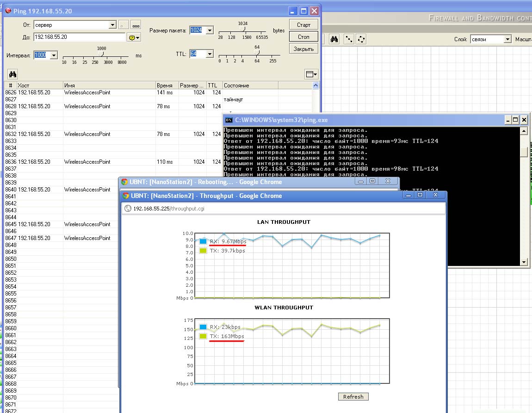Expand the 'От' source dropdown

(x=112, y=25)
